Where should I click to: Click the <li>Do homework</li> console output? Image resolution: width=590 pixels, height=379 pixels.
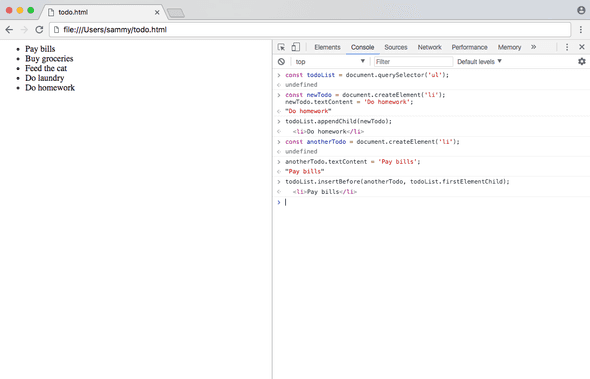tap(328, 131)
